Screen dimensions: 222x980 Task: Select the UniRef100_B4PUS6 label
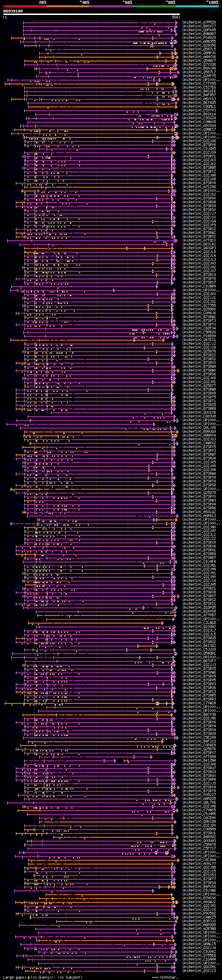199,887
